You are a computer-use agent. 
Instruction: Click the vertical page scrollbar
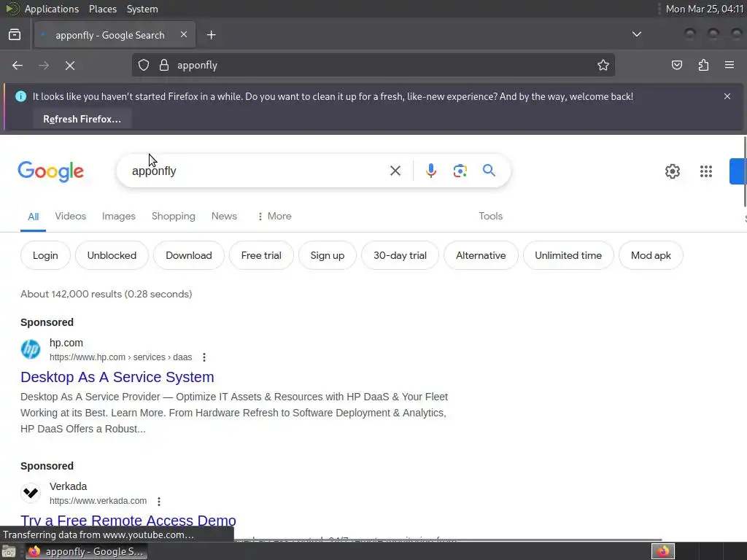tap(745, 171)
